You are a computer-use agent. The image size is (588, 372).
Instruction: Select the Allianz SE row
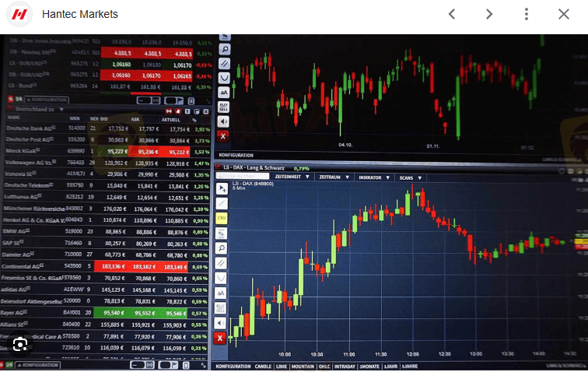point(105,325)
